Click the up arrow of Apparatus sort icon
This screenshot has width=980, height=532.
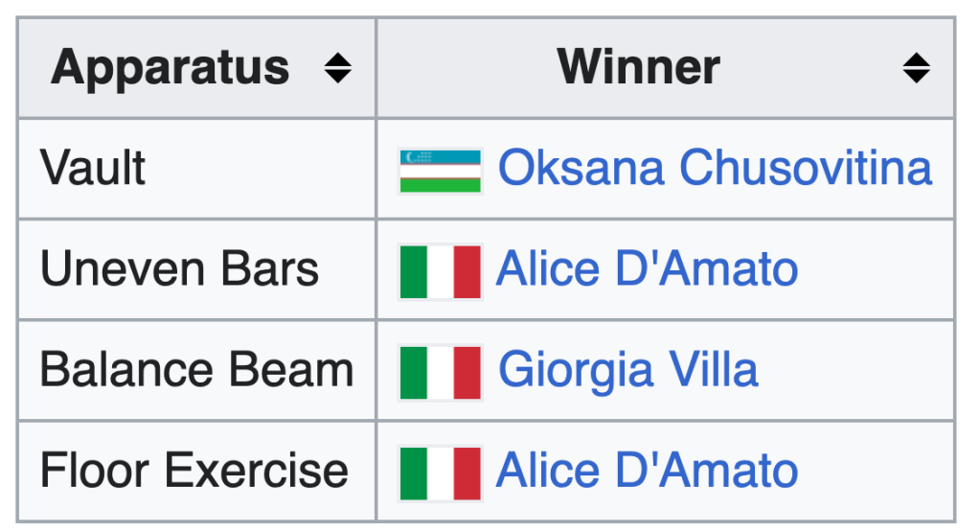click(337, 59)
